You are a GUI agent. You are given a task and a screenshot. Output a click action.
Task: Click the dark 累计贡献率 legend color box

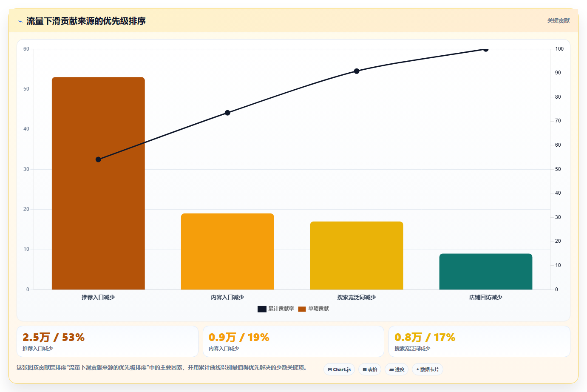pos(262,309)
